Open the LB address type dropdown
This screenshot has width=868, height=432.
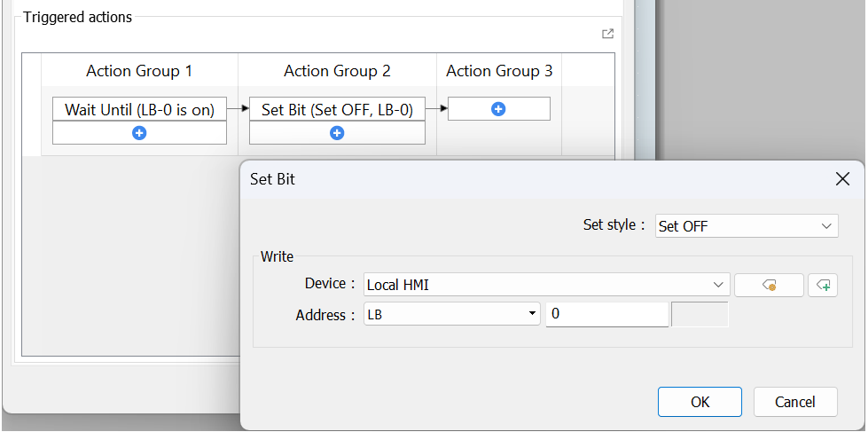click(x=451, y=314)
